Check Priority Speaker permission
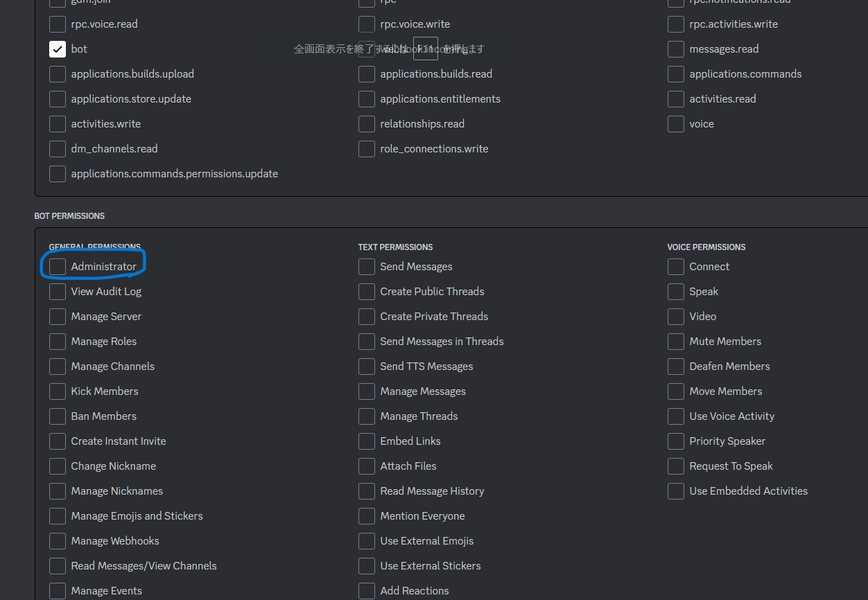868x600 pixels. pyautogui.click(x=676, y=441)
